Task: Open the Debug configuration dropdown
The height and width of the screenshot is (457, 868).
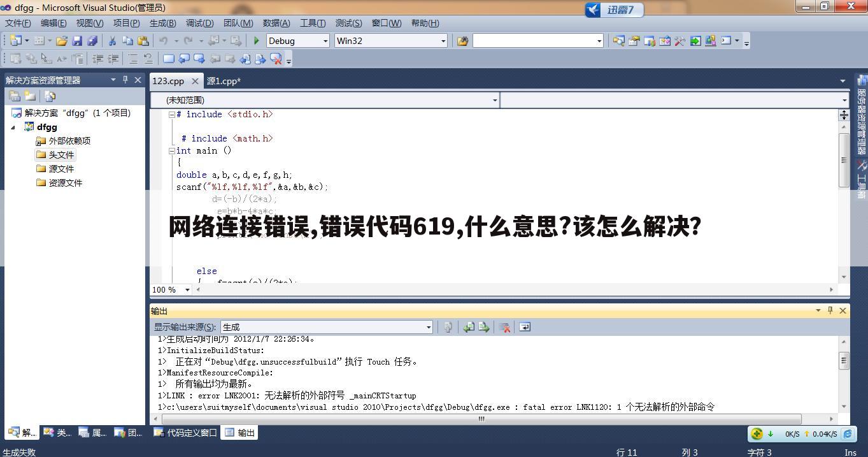Action: pos(325,41)
